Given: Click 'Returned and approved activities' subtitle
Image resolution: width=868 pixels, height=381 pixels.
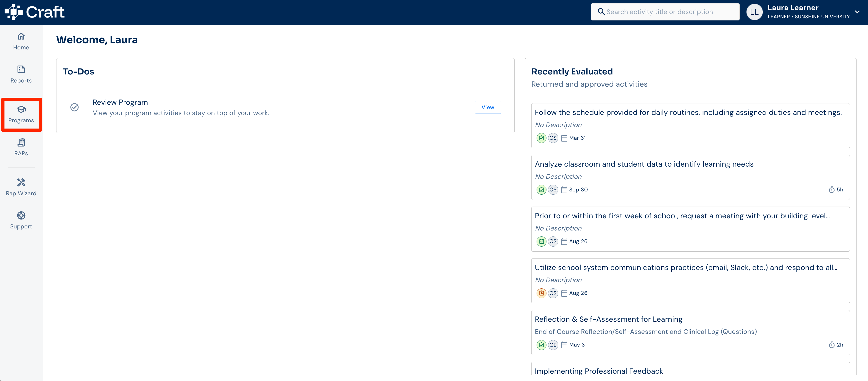Looking at the screenshot, I should click(589, 84).
